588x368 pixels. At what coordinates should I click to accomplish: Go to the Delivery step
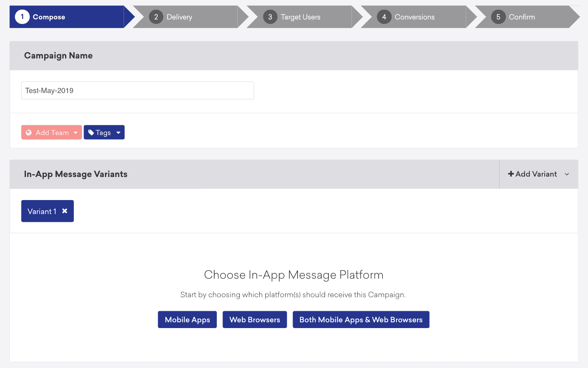(x=179, y=17)
